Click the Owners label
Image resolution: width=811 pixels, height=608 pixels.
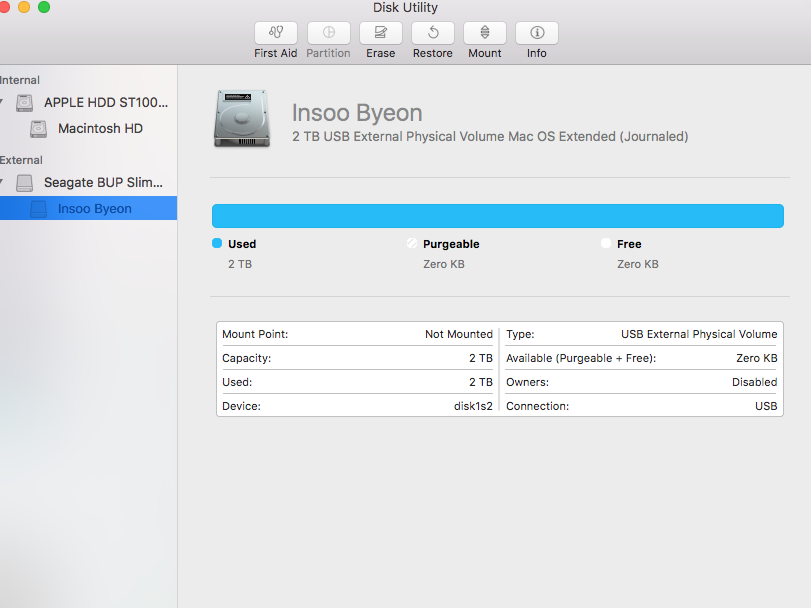(527, 382)
